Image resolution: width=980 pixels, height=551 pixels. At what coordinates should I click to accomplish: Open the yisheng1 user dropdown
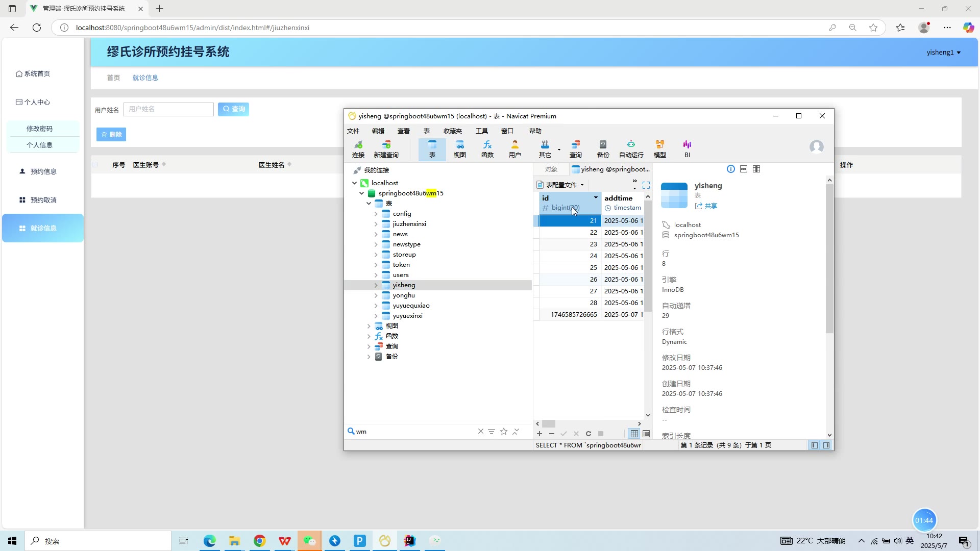943,52
